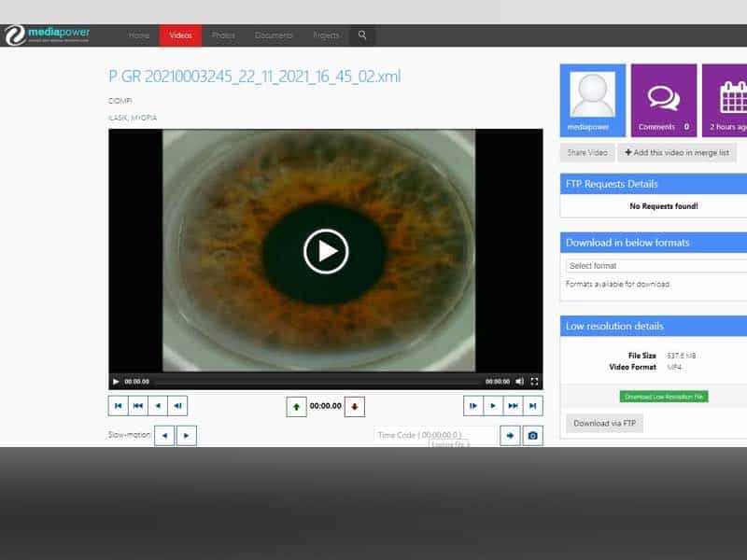Click the skip-to-start button below the video
This screenshot has width=747, height=560.
click(x=118, y=405)
